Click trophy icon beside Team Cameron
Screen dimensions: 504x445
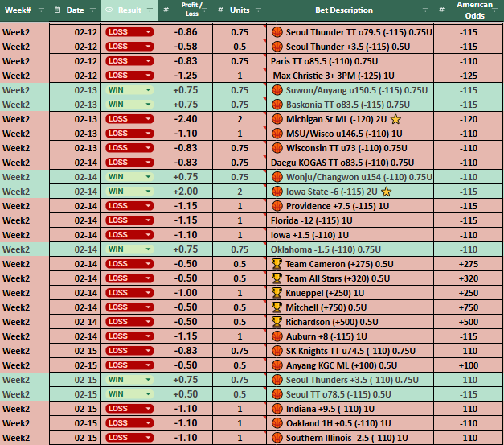tap(277, 264)
